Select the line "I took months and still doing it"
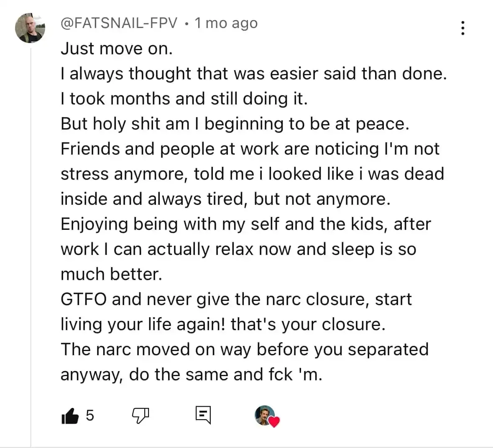The image size is (493, 448). click(x=184, y=99)
